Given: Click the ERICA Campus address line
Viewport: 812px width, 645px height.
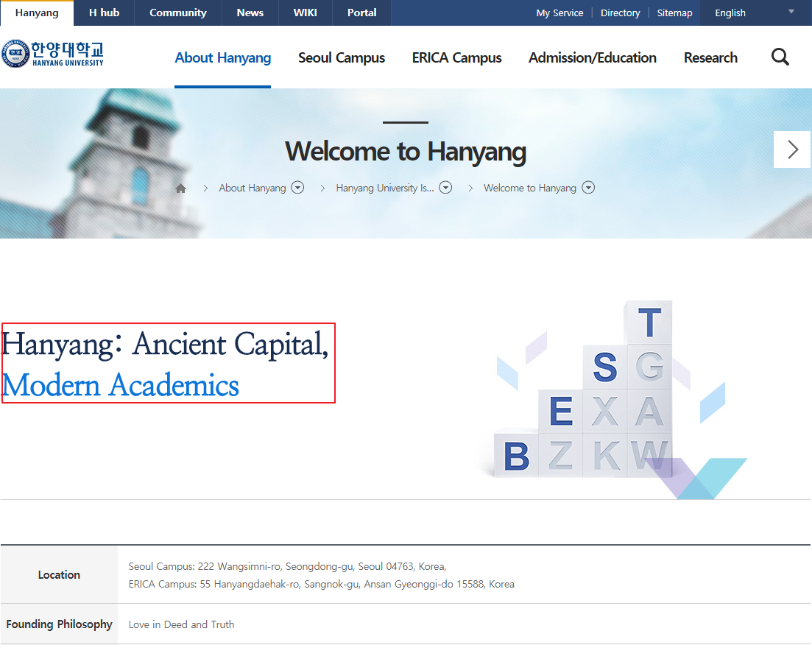Looking at the screenshot, I should 322,584.
